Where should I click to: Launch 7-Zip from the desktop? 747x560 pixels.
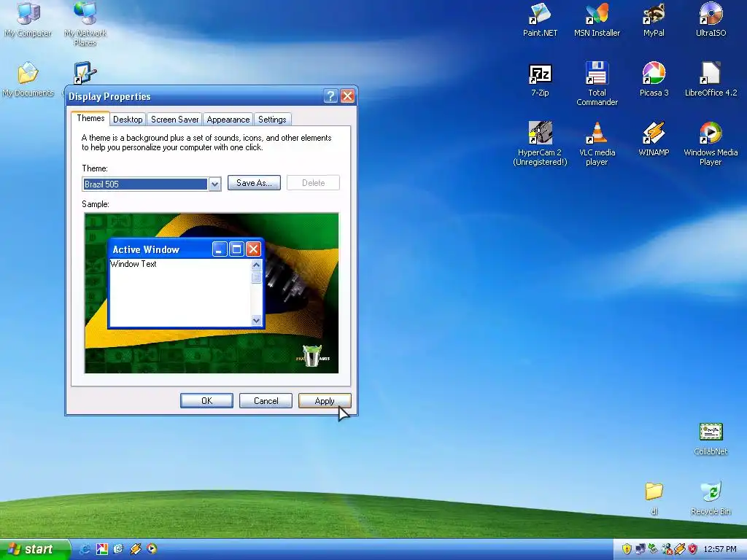coord(540,79)
